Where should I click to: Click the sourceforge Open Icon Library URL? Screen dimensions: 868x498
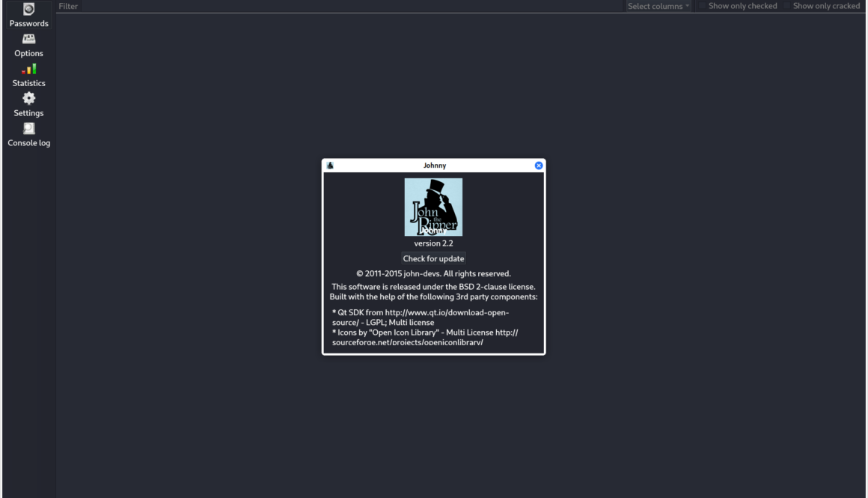(x=408, y=342)
